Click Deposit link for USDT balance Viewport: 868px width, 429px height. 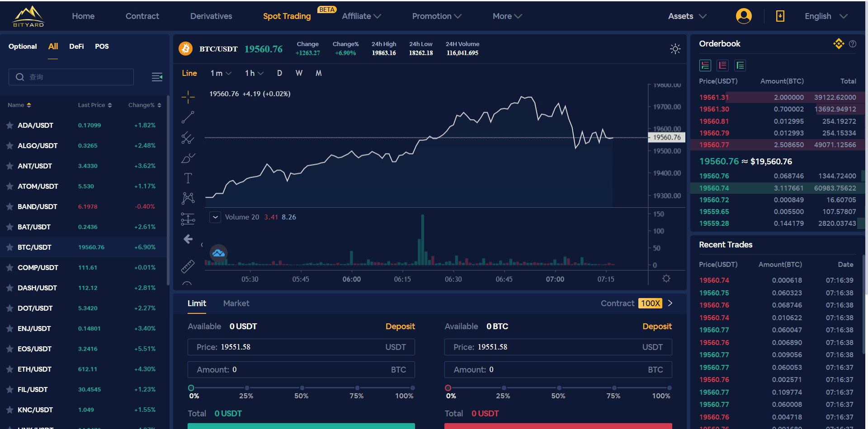pos(400,326)
